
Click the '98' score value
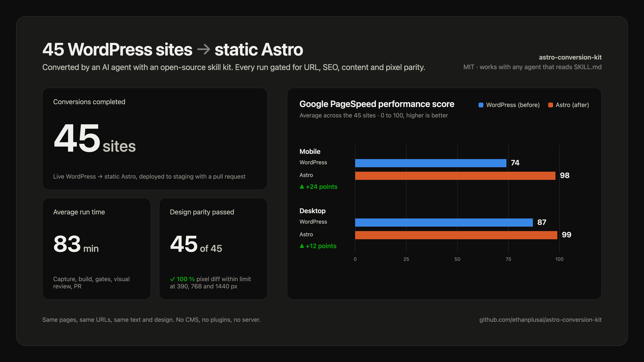coord(565,175)
